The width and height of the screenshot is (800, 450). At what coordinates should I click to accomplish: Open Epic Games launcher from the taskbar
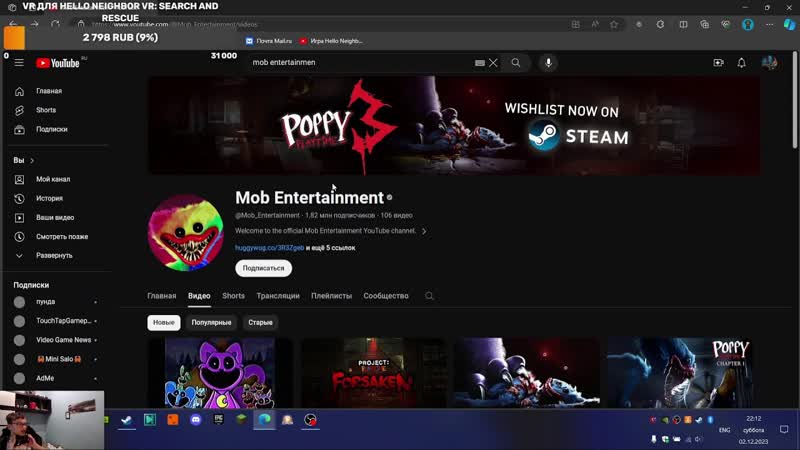[219, 420]
